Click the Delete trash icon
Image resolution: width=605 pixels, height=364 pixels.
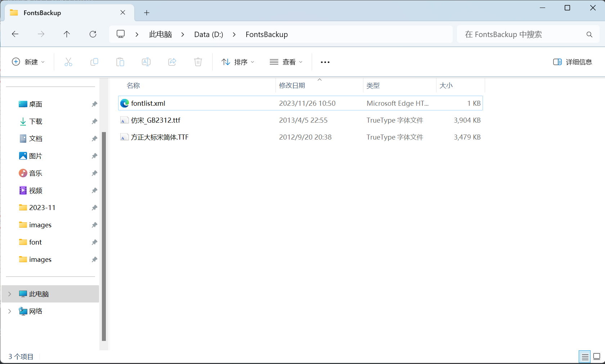(198, 62)
